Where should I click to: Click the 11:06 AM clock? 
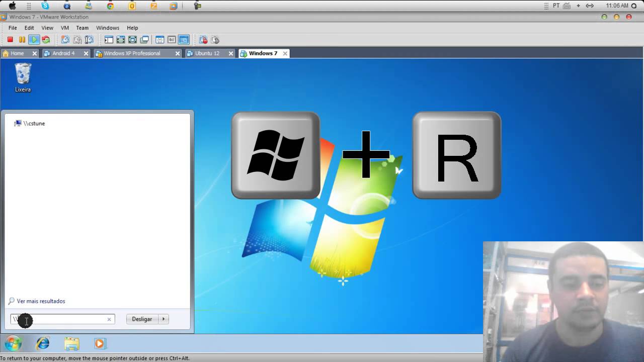click(617, 6)
